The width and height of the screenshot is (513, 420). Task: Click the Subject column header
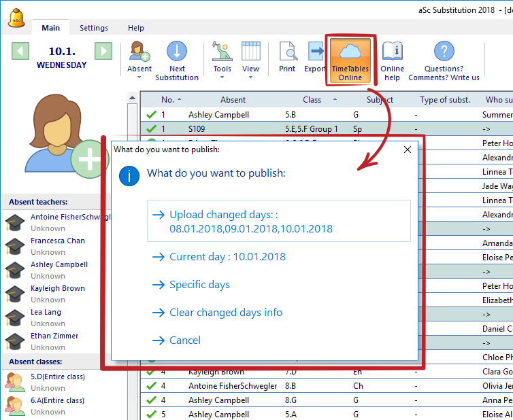point(380,100)
